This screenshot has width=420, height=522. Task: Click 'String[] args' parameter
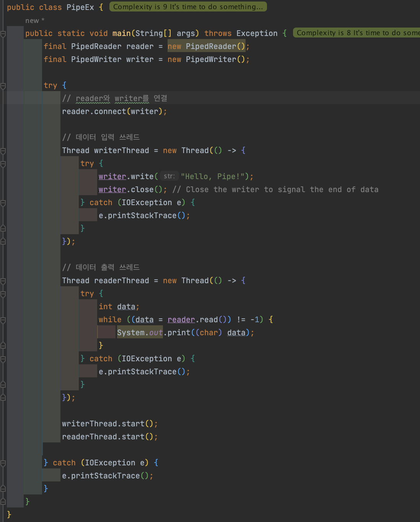(165, 33)
